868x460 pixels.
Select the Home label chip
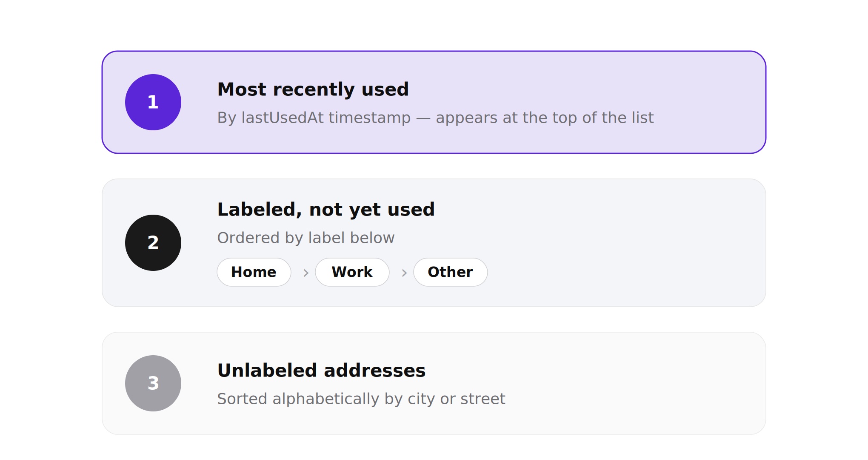[x=254, y=272]
